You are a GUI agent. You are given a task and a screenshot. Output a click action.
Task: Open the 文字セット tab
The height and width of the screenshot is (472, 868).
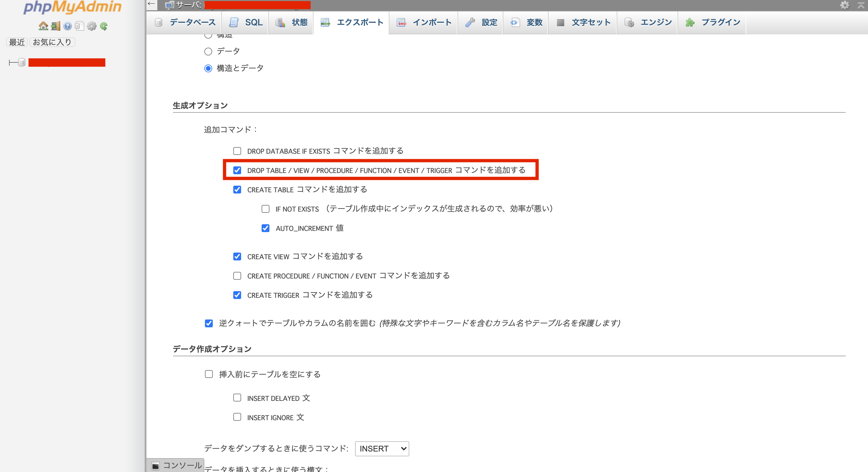[x=583, y=23]
